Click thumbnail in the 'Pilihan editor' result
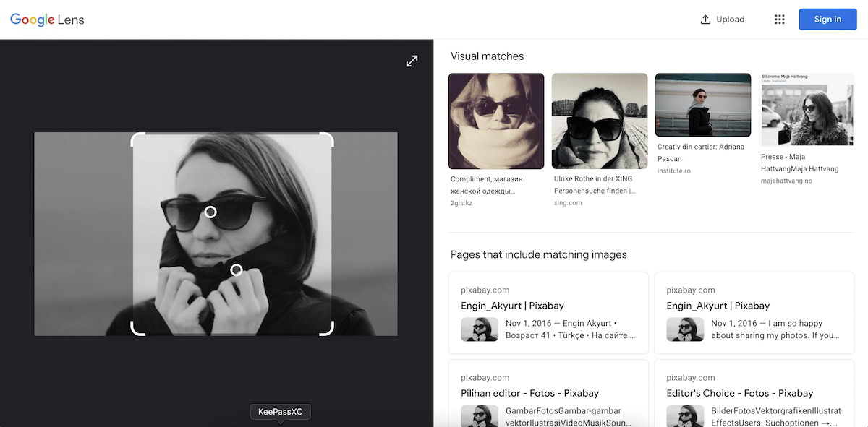868x427 pixels. click(480, 415)
